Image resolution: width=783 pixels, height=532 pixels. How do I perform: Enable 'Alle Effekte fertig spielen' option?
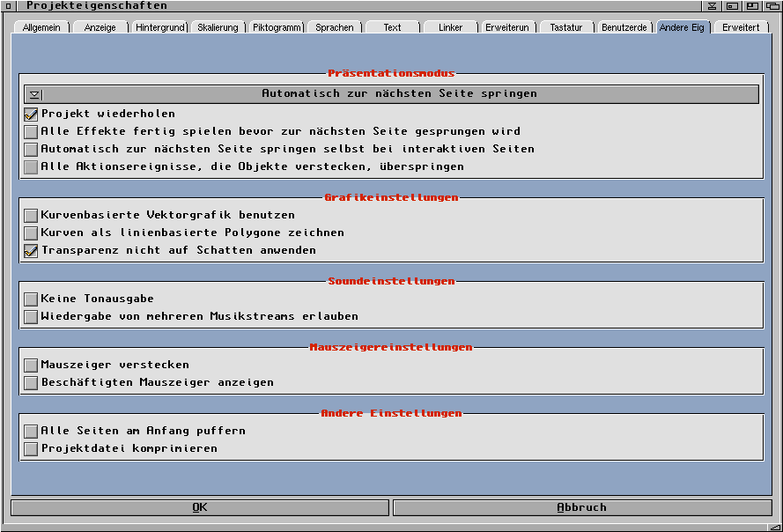(x=32, y=132)
